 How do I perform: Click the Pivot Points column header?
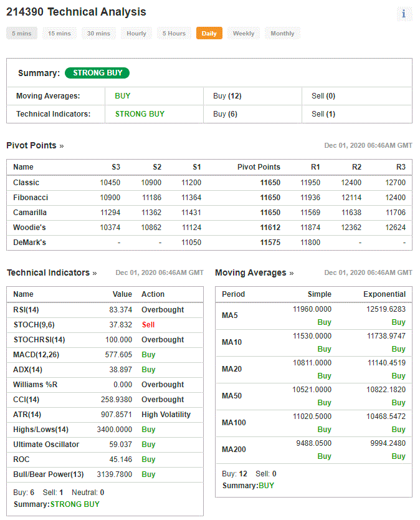click(259, 167)
